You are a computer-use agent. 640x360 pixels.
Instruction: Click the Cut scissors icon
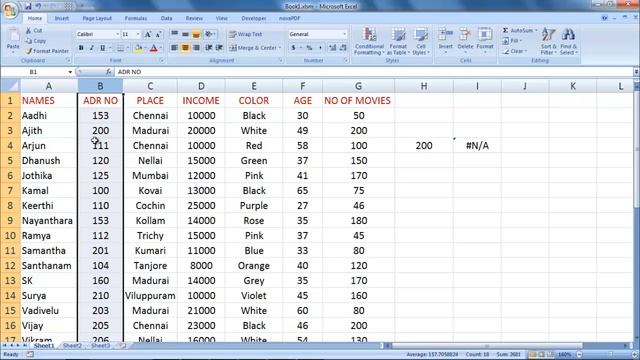pyautogui.click(x=29, y=31)
